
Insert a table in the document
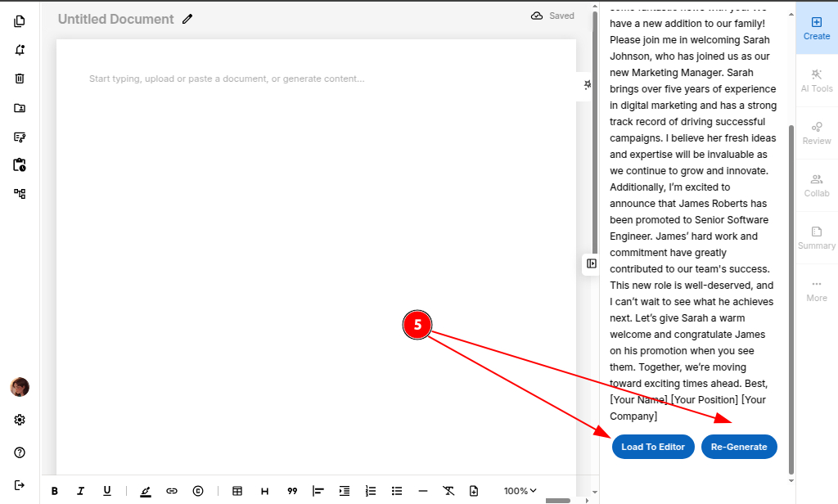(x=237, y=491)
